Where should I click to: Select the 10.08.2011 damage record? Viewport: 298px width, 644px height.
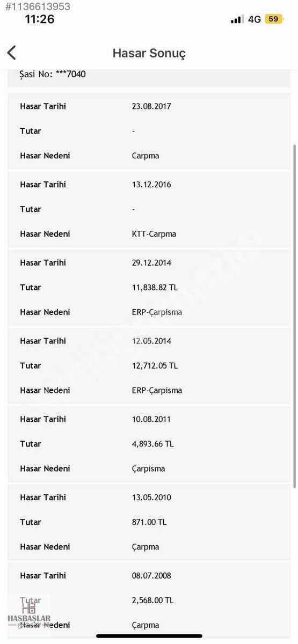pos(149,444)
